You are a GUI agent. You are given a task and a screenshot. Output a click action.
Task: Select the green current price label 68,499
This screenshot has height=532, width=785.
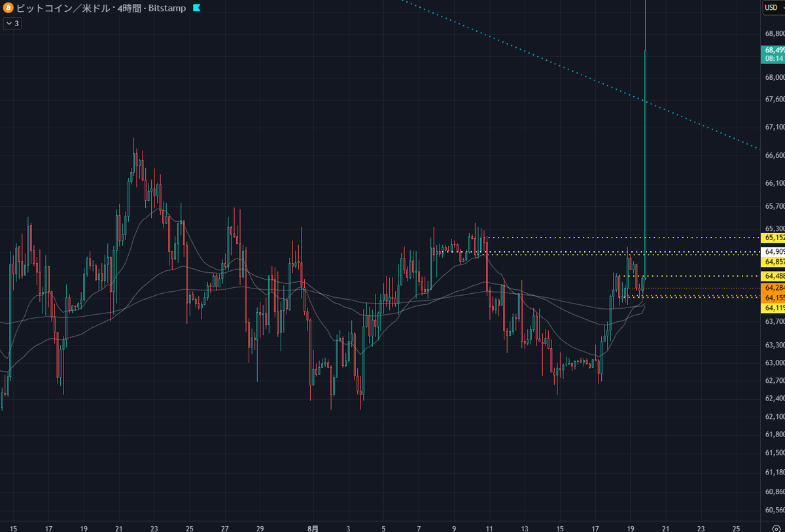pyautogui.click(x=773, y=54)
